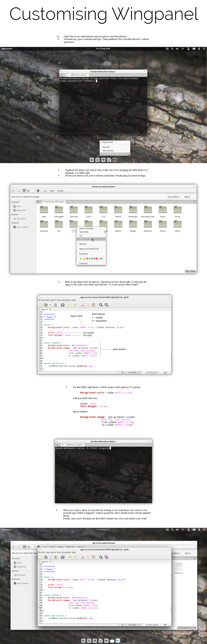207x644 pixels.
Task: Switch themes Files window to list view
Action: coord(28,191)
